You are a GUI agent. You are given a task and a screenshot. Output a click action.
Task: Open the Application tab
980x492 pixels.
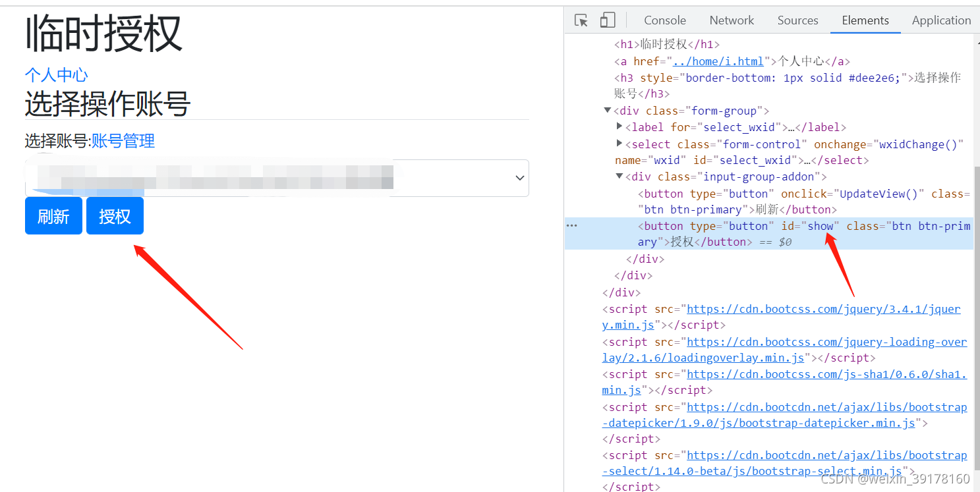click(941, 20)
